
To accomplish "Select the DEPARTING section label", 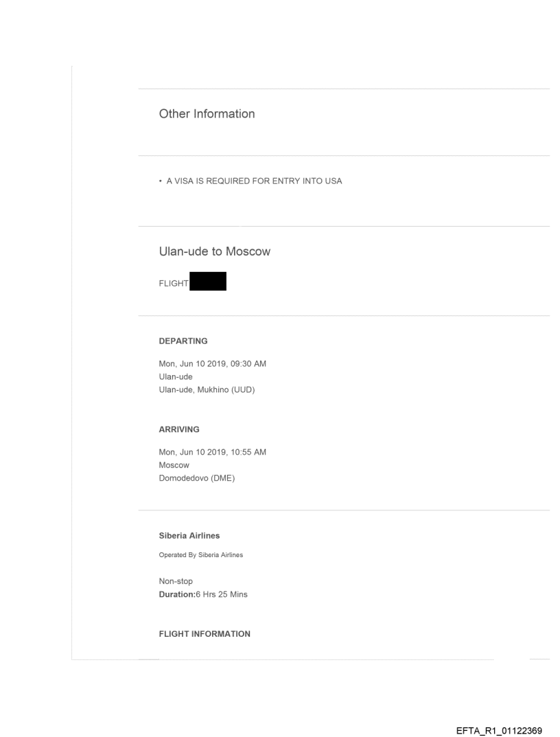I will (183, 341).
